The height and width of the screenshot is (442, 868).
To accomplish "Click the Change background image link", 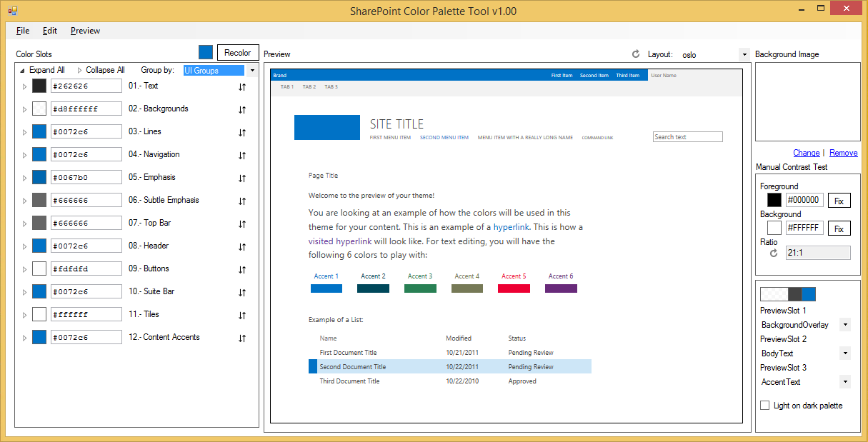I will click(x=807, y=153).
